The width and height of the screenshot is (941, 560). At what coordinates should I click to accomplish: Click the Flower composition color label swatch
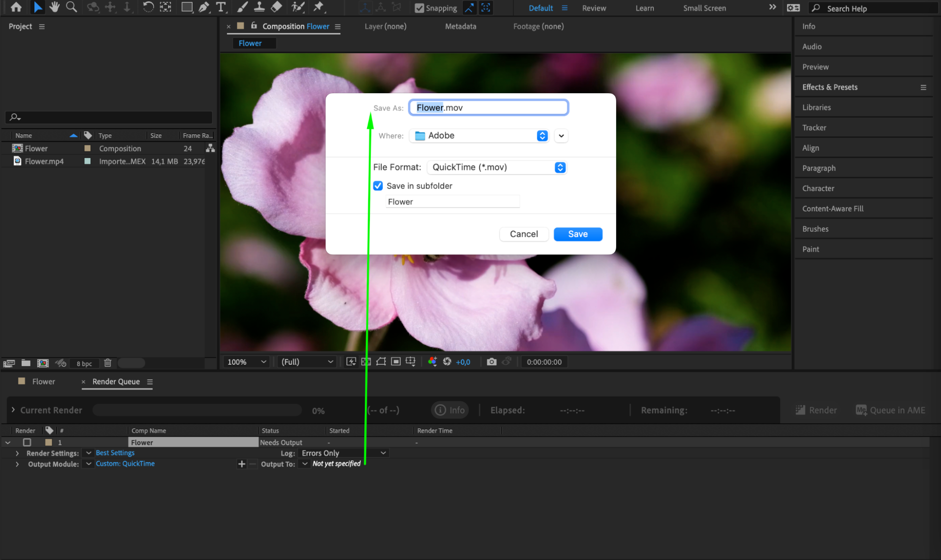88,148
